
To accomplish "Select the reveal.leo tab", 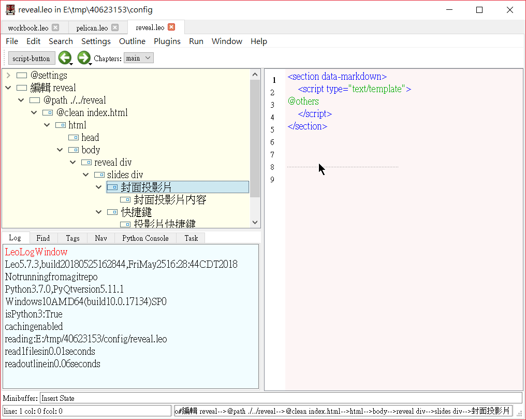I will coord(150,27).
